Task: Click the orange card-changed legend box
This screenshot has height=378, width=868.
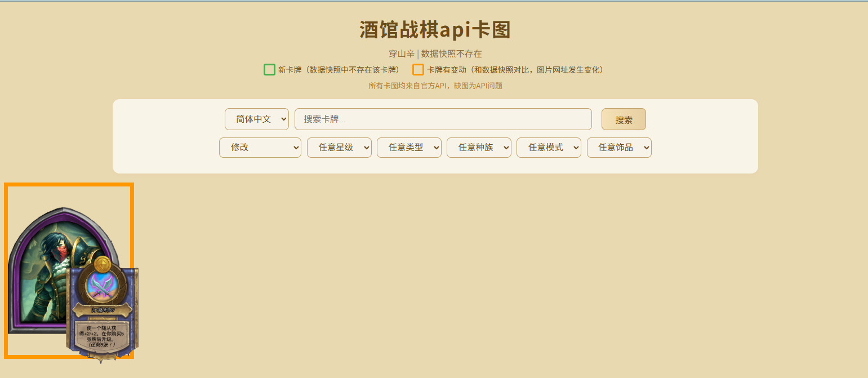Action: coord(418,70)
